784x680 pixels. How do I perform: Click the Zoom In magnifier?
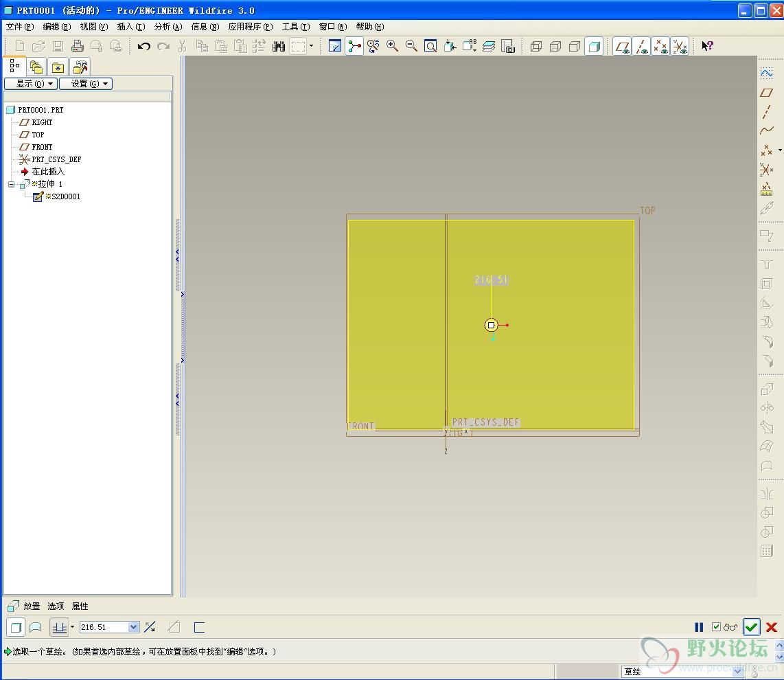393,47
